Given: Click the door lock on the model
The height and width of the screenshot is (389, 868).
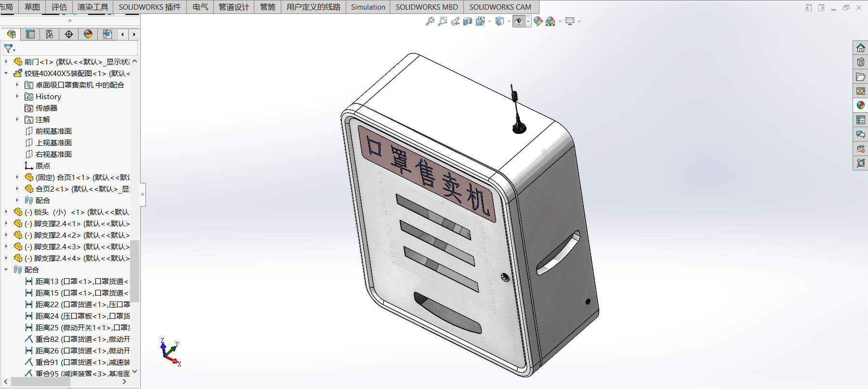Looking at the screenshot, I should [x=505, y=277].
